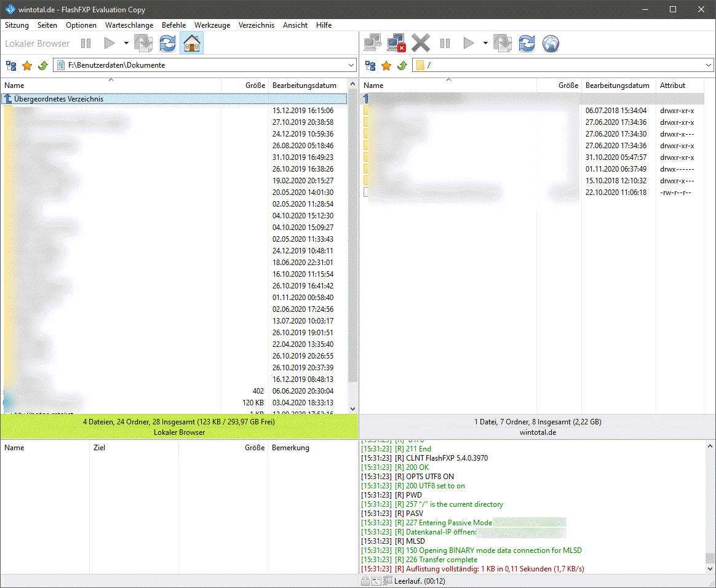Click the remote connect computers icon
Viewport: 716px width, 588px height.
click(373, 44)
